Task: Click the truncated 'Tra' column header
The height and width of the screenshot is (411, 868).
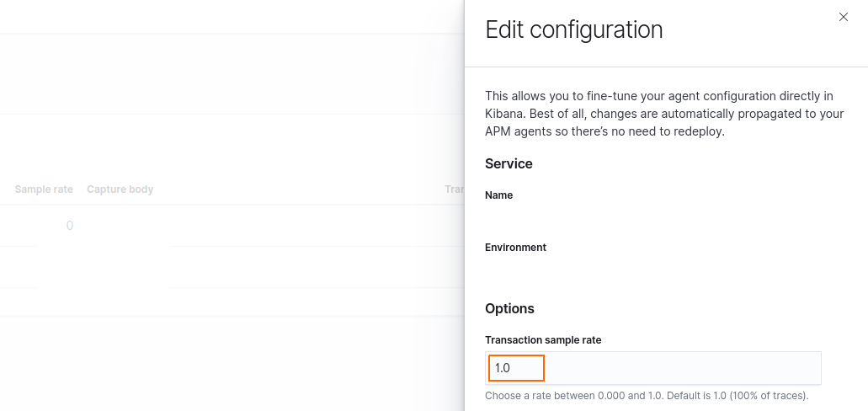Action: [x=454, y=189]
